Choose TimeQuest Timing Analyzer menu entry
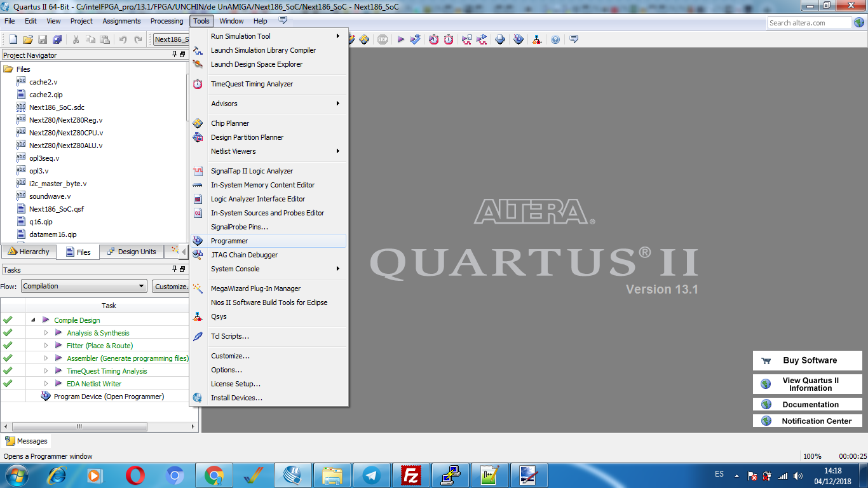Image resolution: width=868 pixels, height=488 pixels. (252, 84)
